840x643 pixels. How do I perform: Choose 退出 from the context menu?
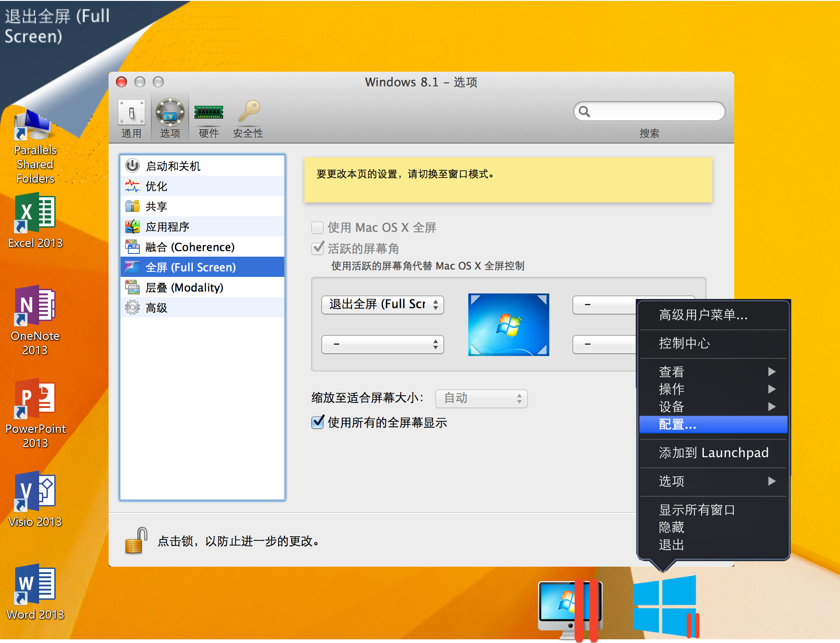(713, 545)
